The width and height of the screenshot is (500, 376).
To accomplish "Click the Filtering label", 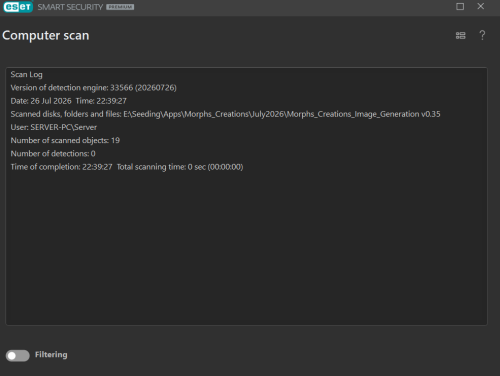I will (51, 355).
